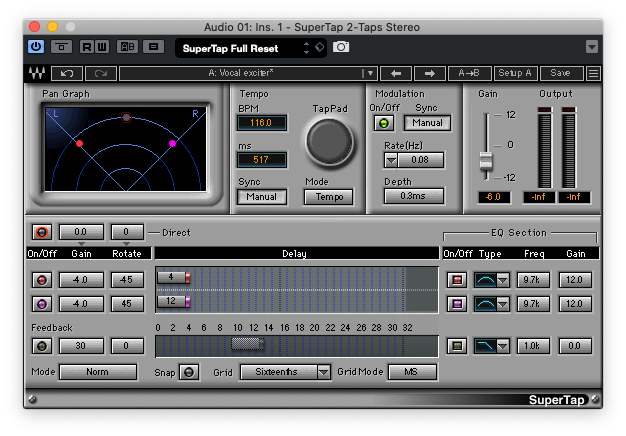The width and height of the screenshot is (626, 436).
Task: Click tap 1 Rotate value -45
Action: point(127,280)
